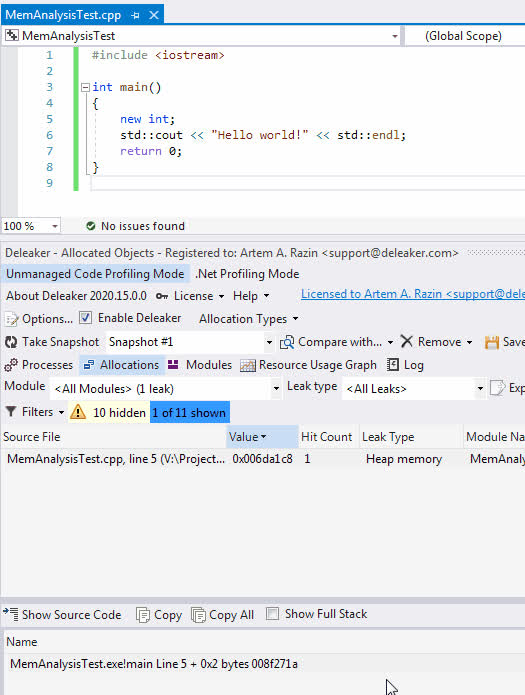Screen dimensions: 525x695
Task: Toggle the Show Full Stack checkbox
Action: point(272,614)
